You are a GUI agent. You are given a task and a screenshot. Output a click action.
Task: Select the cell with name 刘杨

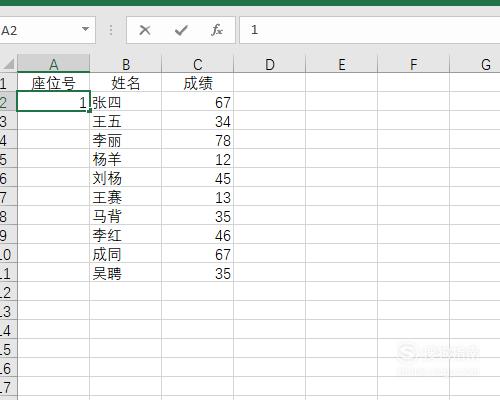click(x=126, y=177)
